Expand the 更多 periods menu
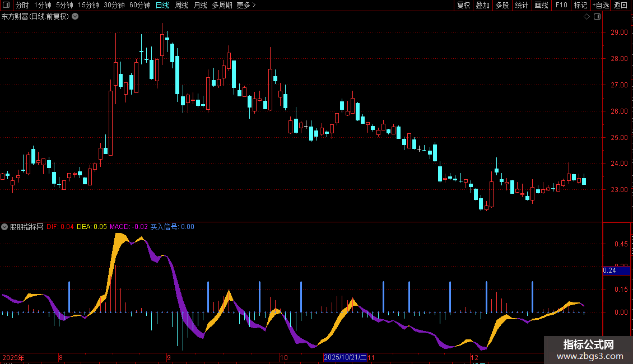 tap(246, 5)
